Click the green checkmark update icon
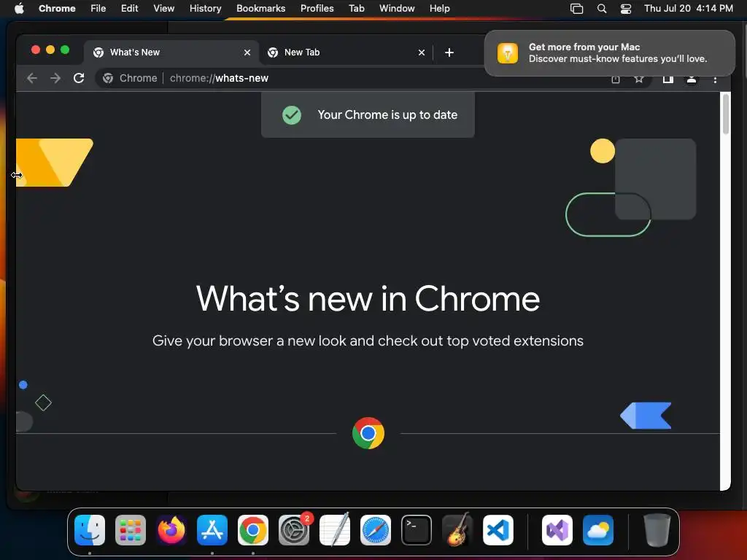Viewport: 747px width, 560px height. [292, 114]
